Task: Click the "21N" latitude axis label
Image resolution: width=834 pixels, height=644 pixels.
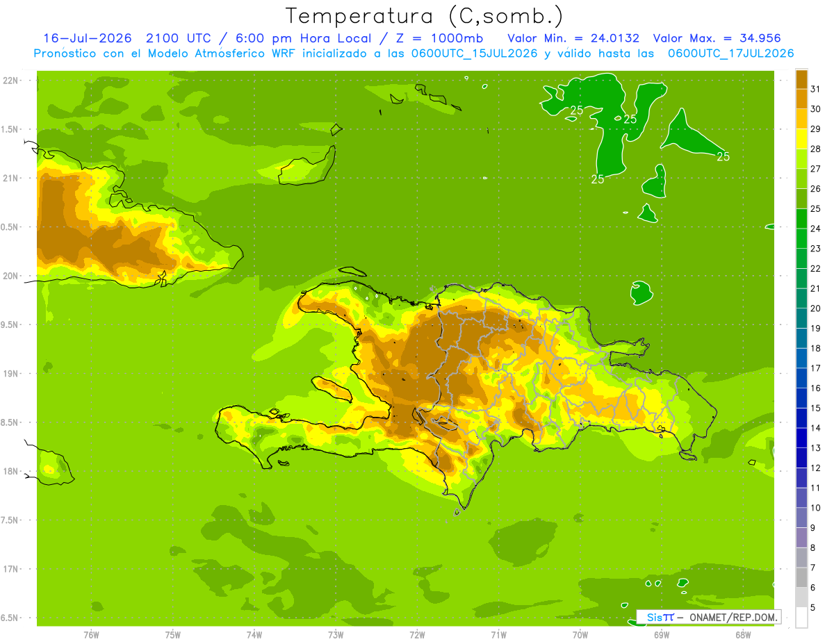Action: tap(10, 178)
